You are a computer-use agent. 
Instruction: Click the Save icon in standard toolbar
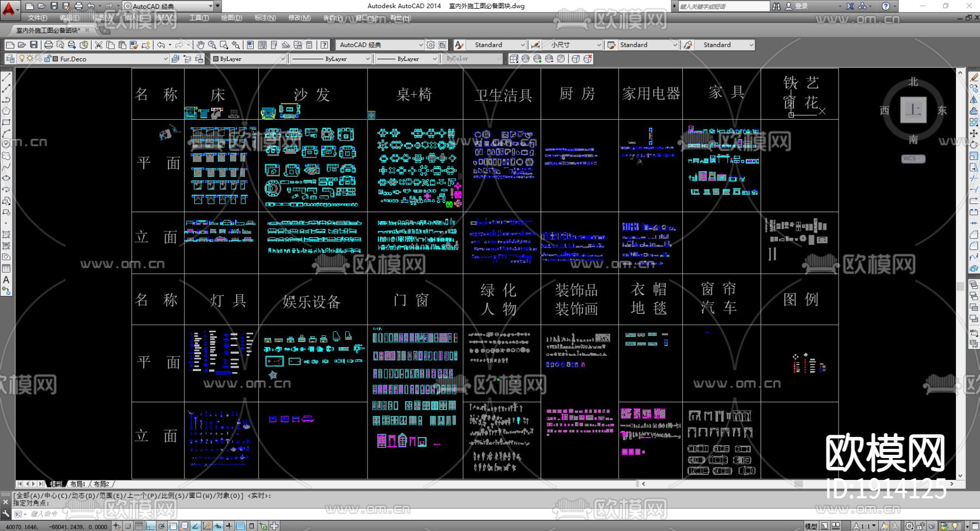tap(34, 45)
